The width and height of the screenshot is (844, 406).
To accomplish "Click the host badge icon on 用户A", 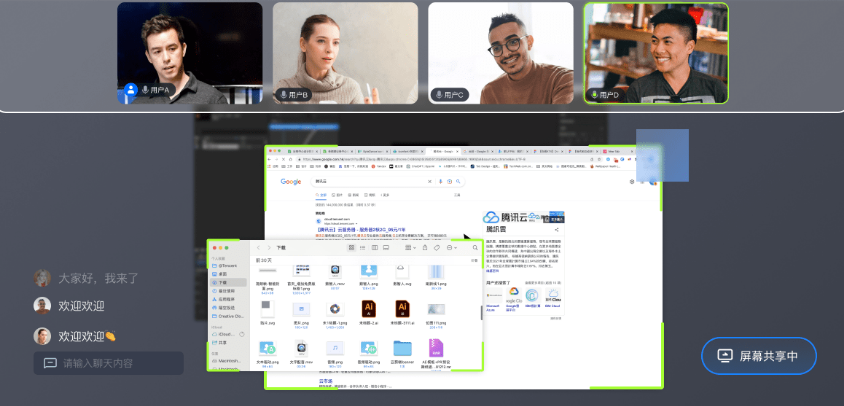I will click(x=130, y=93).
